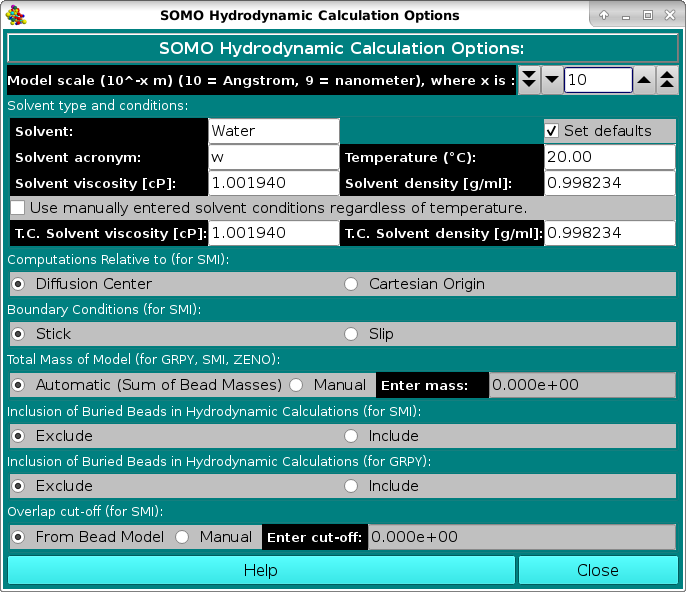Click the Temperature field showing 20.00
Screen dimensions: 686x592
(610, 157)
